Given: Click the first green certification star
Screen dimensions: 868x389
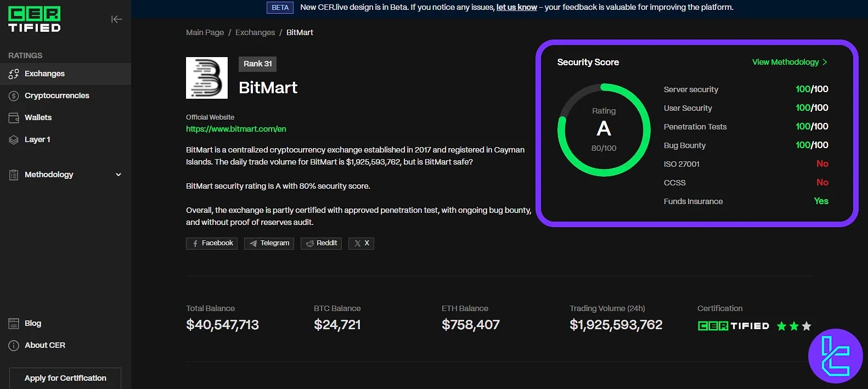Looking at the screenshot, I should (782, 326).
